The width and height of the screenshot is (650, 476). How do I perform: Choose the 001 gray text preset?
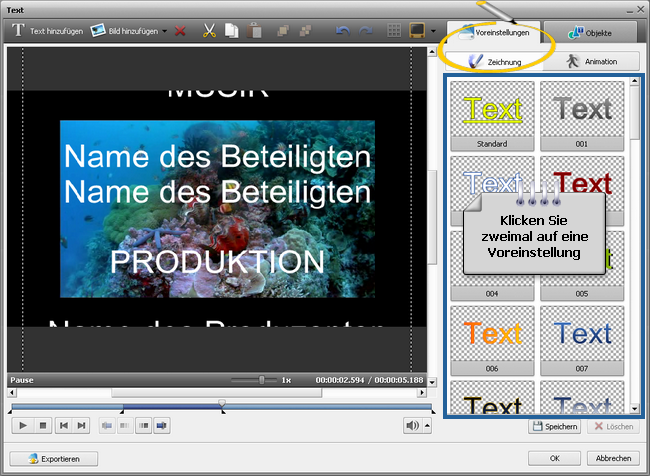(582, 116)
